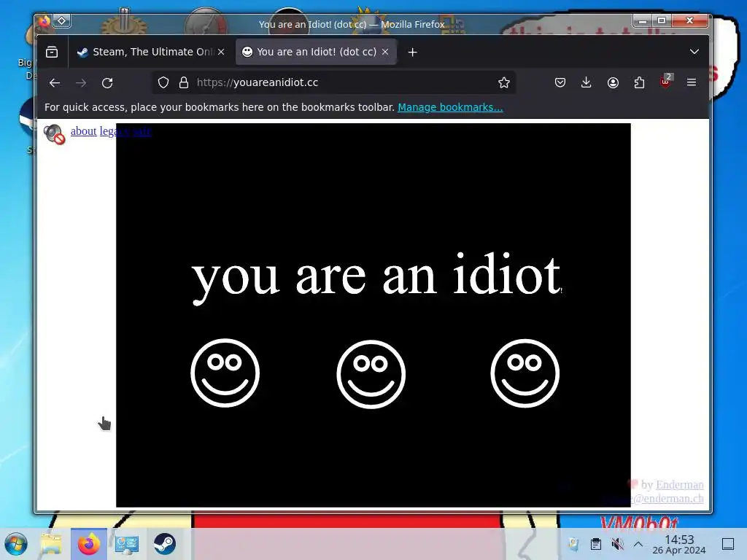Toggle keep-on-top diamond icon in title bar
This screenshot has height=560, width=747.
click(x=62, y=21)
